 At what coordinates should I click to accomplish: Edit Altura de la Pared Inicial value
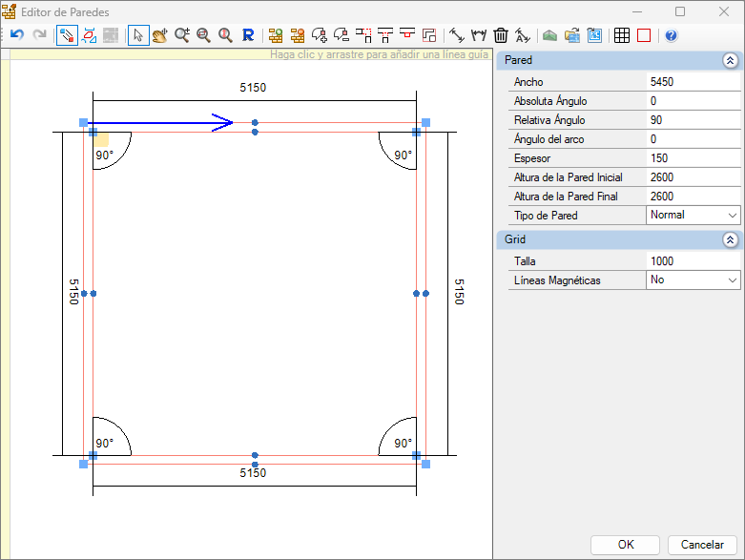pos(693,176)
